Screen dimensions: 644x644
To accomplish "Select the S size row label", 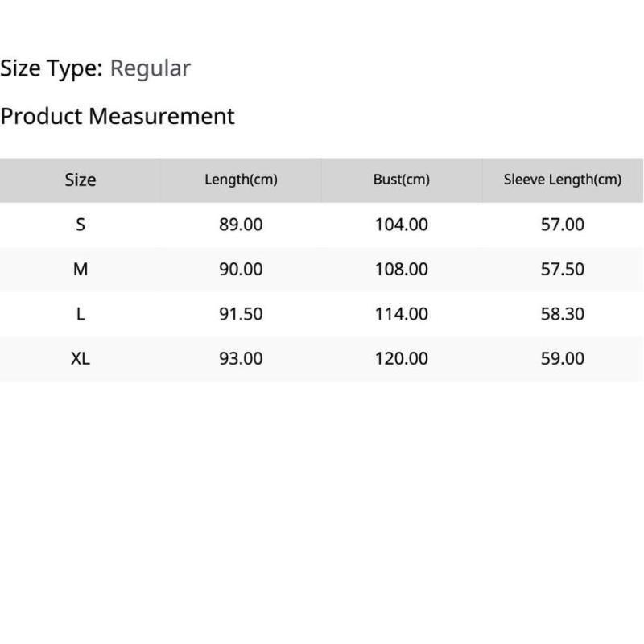I will click(x=80, y=225).
